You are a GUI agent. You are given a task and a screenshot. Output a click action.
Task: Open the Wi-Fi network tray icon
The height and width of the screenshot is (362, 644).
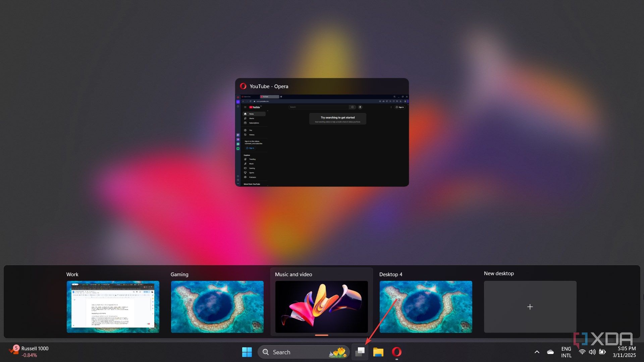[x=582, y=352]
